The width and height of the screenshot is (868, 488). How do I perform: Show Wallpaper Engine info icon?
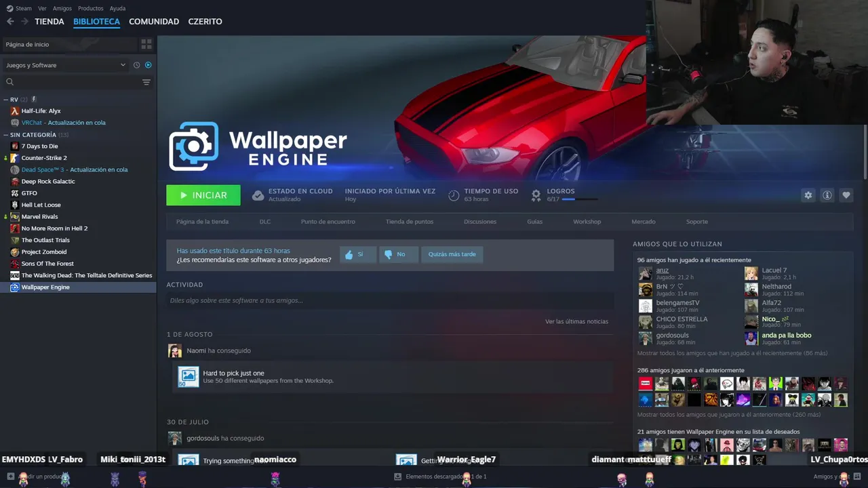click(x=827, y=195)
